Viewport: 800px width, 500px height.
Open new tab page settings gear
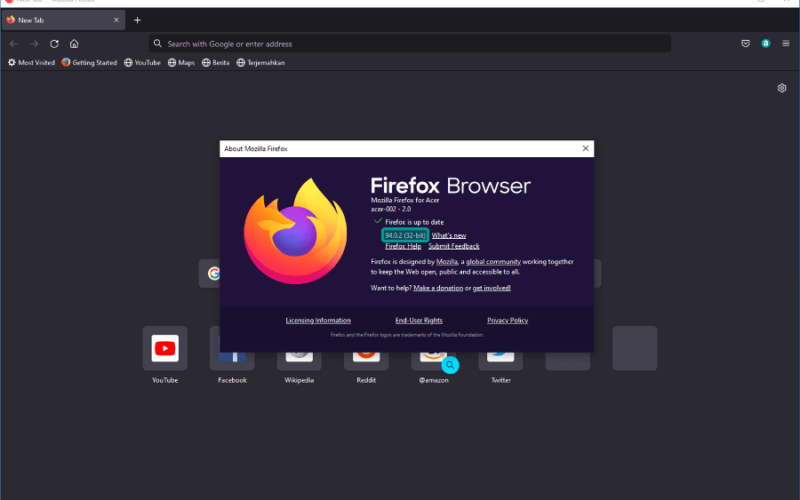click(782, 88)
